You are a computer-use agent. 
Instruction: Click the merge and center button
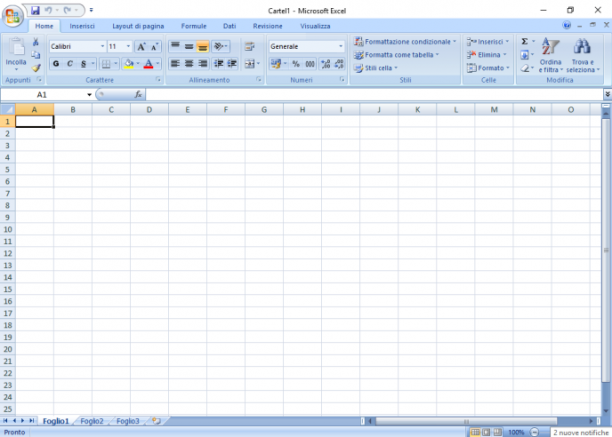click(250, 63)
